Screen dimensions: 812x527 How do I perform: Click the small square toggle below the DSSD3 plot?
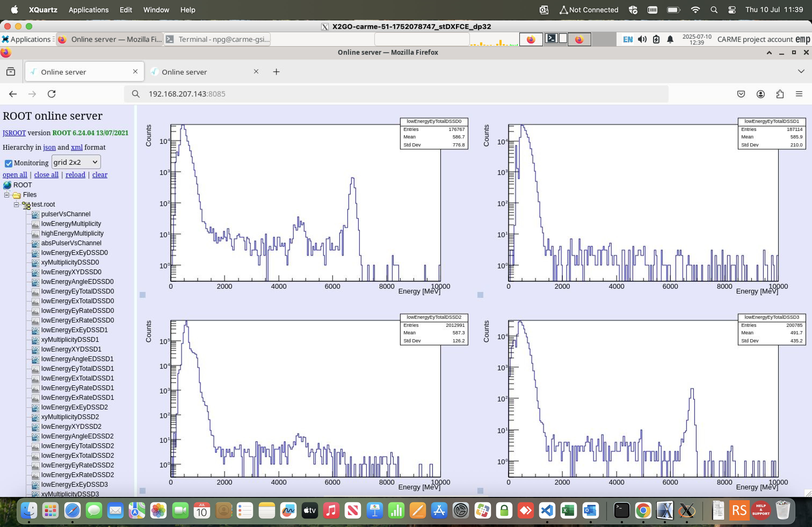480,491
